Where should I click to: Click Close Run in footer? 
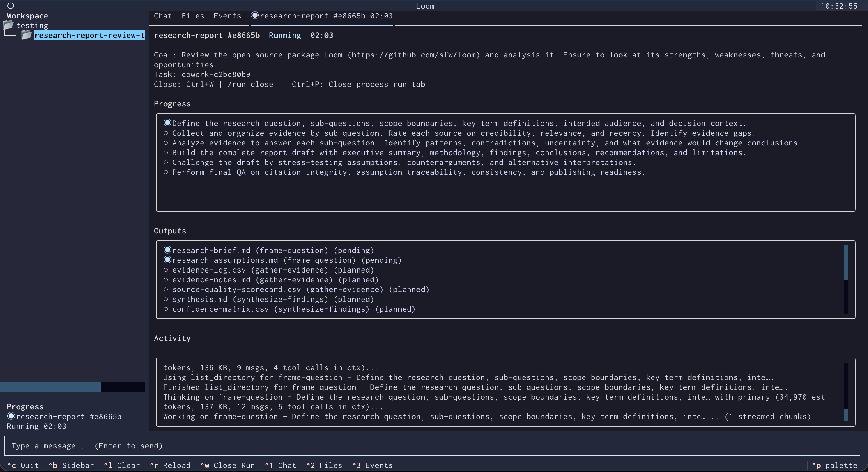228,465
